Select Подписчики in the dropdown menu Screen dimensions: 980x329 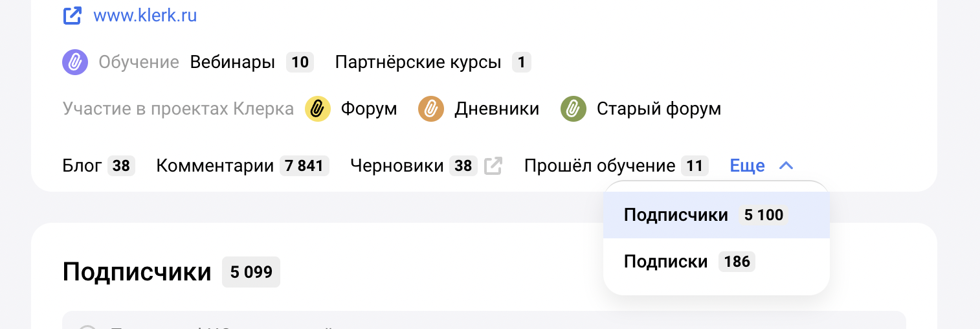pyautogui.click(x=717, y=215)
